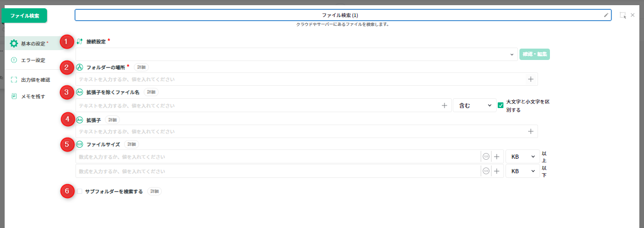Select the メモを残す sidebar item
This screenshot has width=644, height=228.
33,96
